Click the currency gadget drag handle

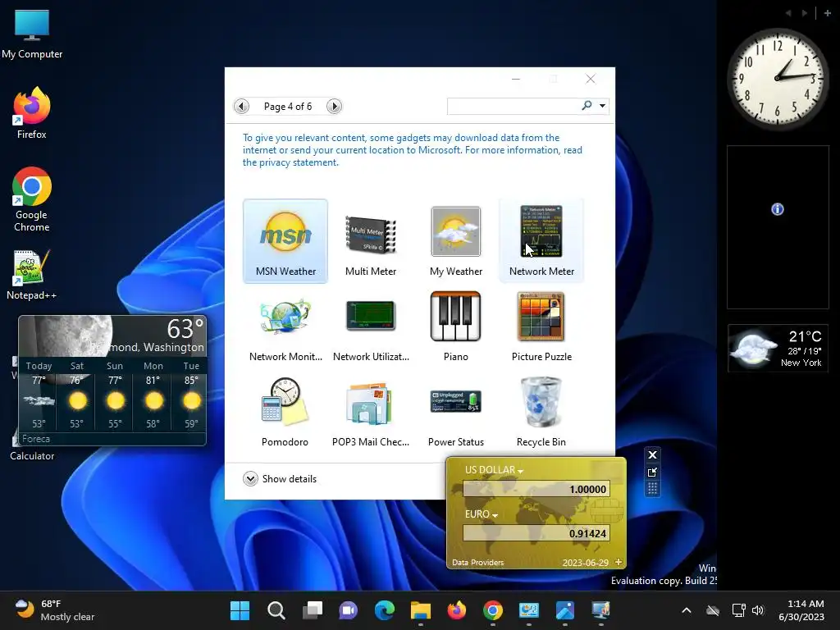[x=652, y=489]
